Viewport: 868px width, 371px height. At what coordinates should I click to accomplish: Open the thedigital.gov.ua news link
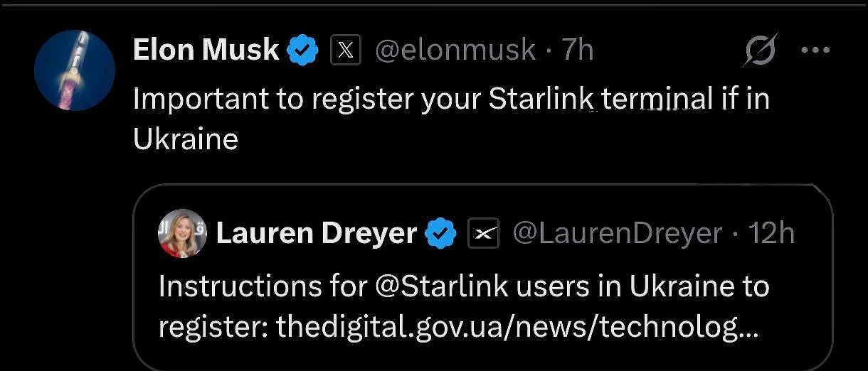(517, 326)
